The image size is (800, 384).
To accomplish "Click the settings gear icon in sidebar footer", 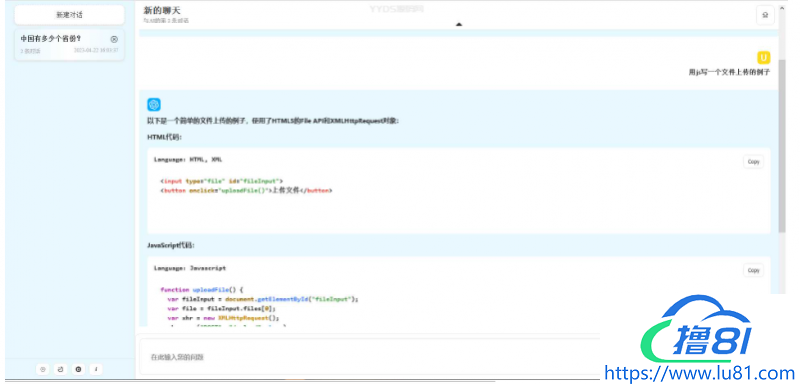I will click(x=43, y=369).
